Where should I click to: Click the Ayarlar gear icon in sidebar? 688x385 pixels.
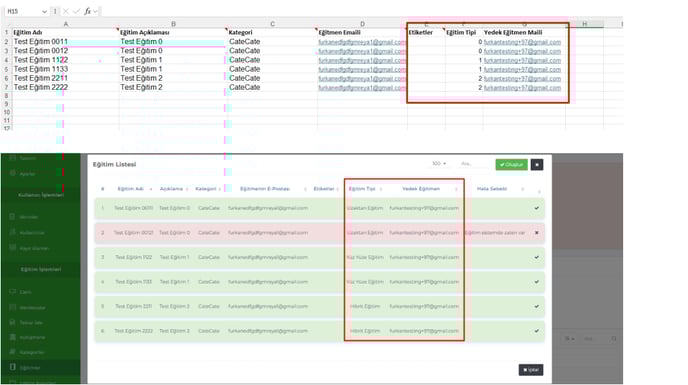12,173
